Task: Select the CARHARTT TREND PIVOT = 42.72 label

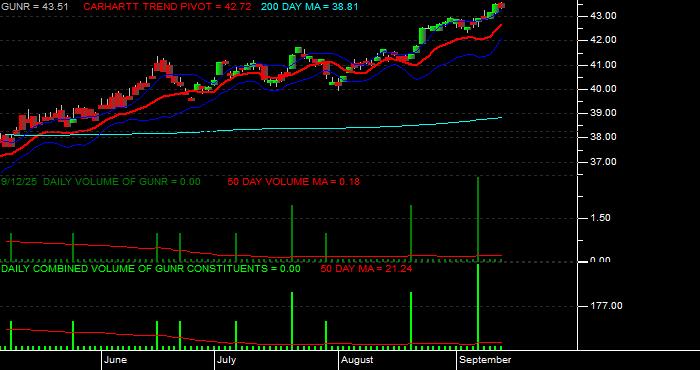Action: tap(167, 7)
